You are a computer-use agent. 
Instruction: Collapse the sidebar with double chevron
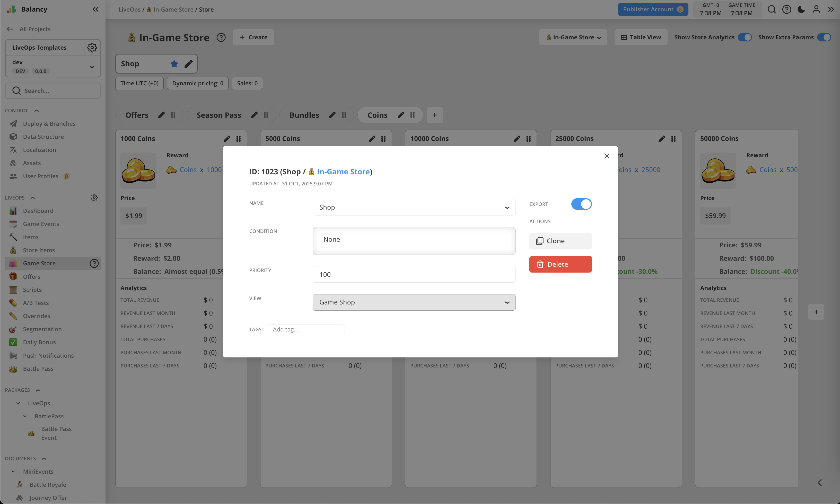tap(95, 10)
